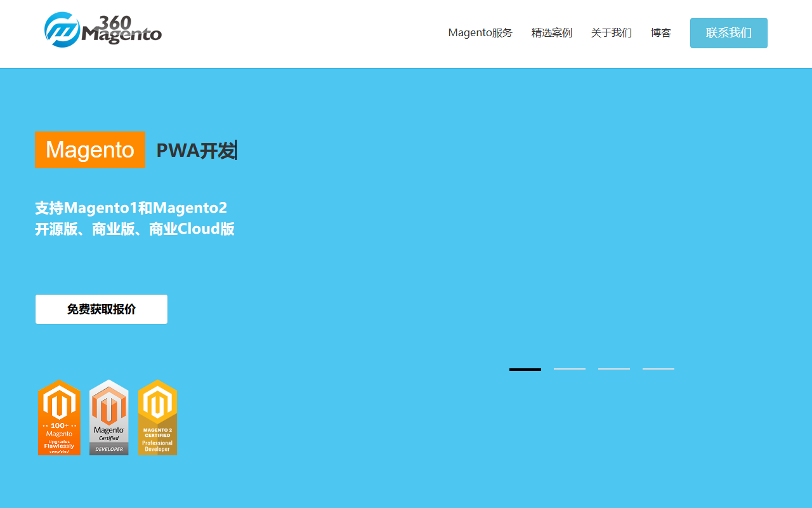Open the Magento服务 menu item

coord(480,33)
